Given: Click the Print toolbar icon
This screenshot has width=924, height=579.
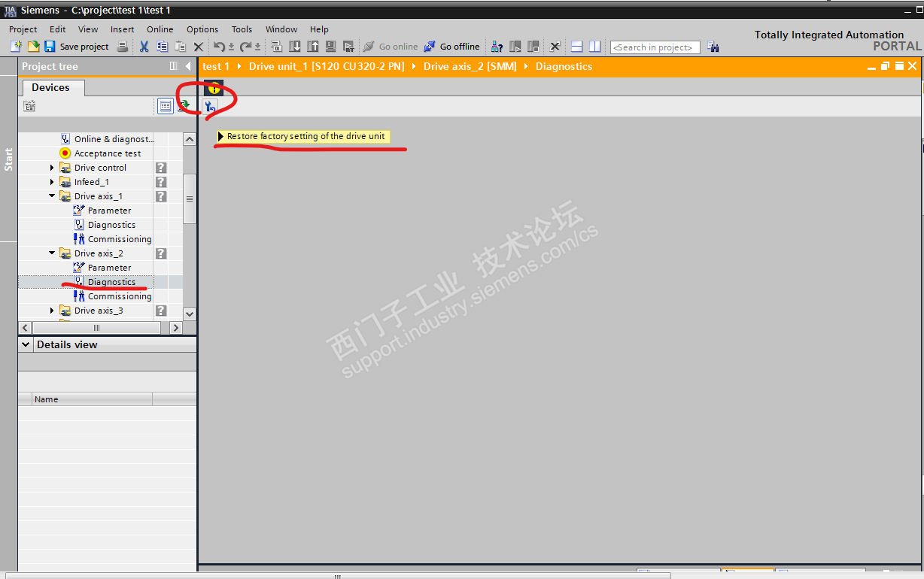Looking at the screenshot, I should 122,47.
